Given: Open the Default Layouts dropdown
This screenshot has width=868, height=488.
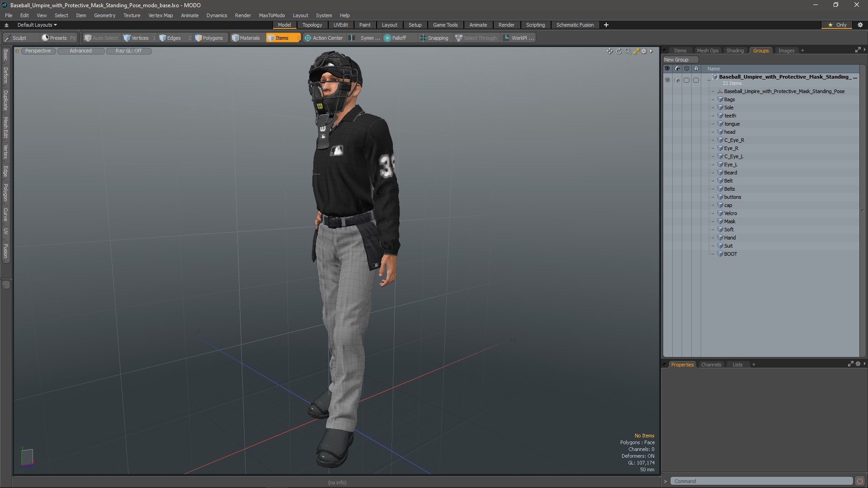Looking at the screenshot, I should tap(37, 25).
